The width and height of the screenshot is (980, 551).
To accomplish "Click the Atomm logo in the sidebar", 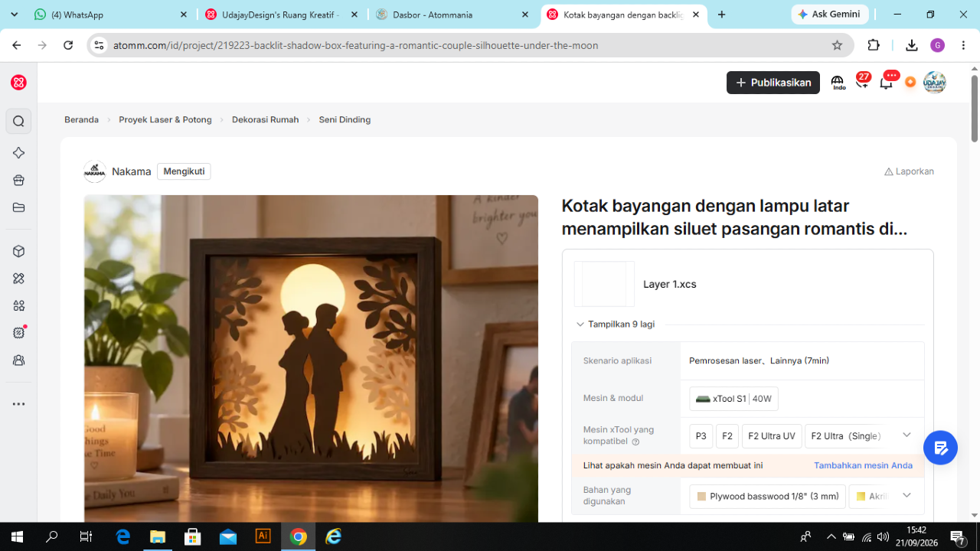I will pos(19,83).
